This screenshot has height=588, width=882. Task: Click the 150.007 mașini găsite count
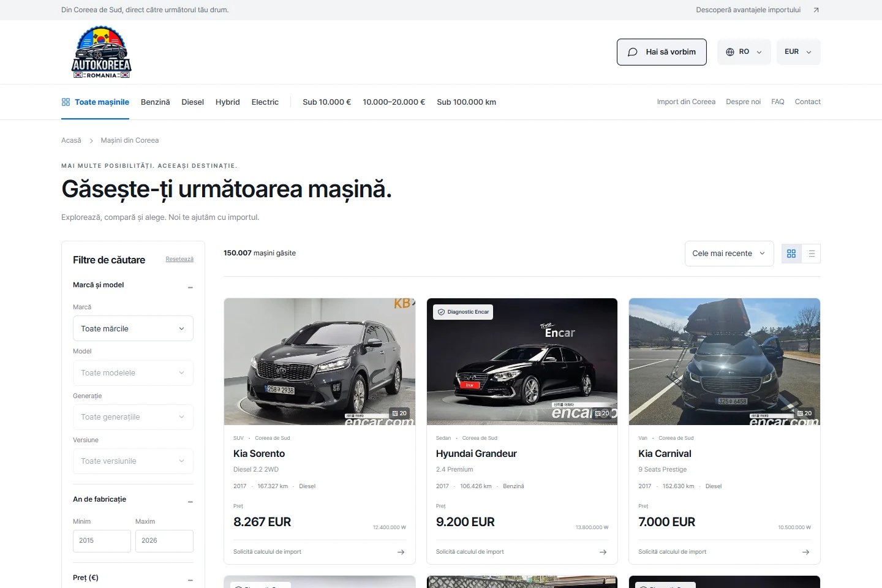pos(260,253)
